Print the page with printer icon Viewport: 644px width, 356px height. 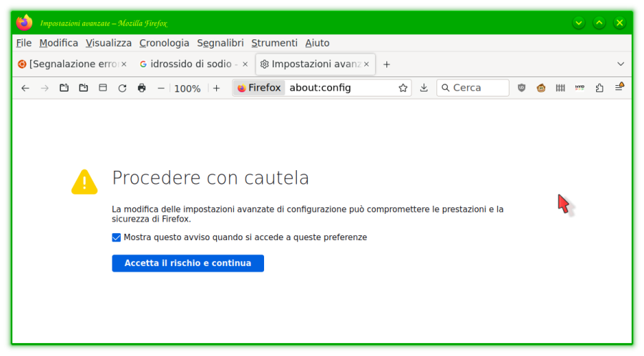tap(142, 88)
